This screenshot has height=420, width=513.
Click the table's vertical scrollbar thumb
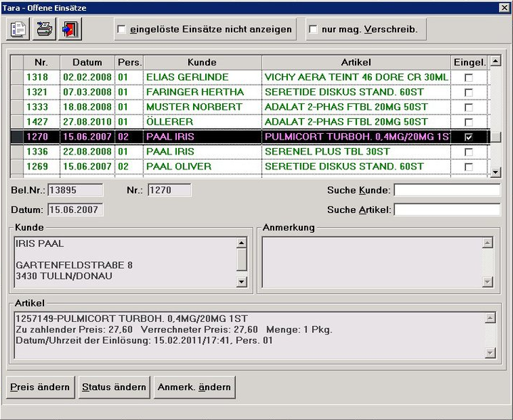point(496,137)
